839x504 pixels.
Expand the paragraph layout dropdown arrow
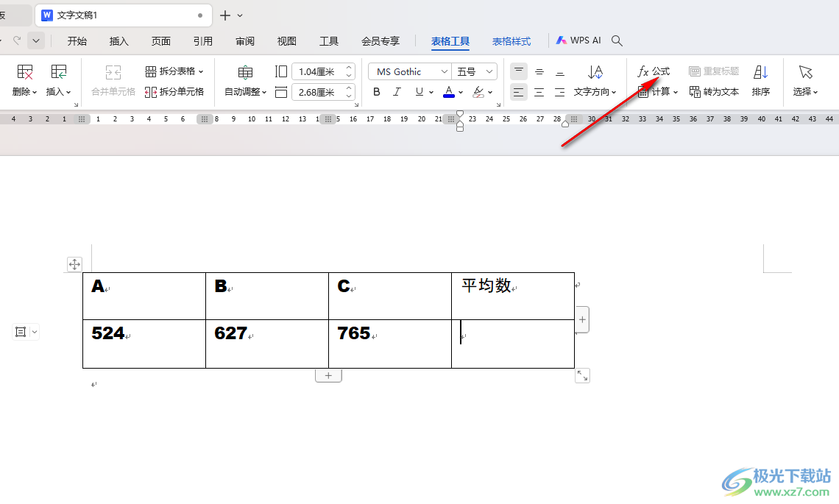35,333
